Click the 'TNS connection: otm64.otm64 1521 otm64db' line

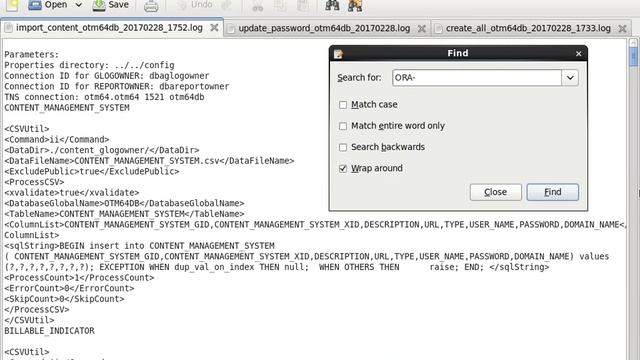pyautogui.click(x=104, y=97)
